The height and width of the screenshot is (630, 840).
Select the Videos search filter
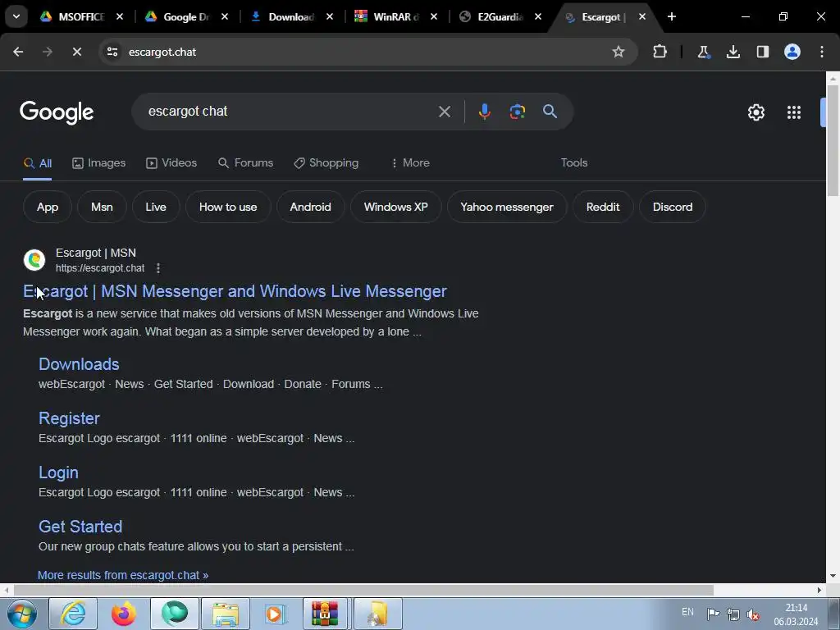click(x=171, y=163)
